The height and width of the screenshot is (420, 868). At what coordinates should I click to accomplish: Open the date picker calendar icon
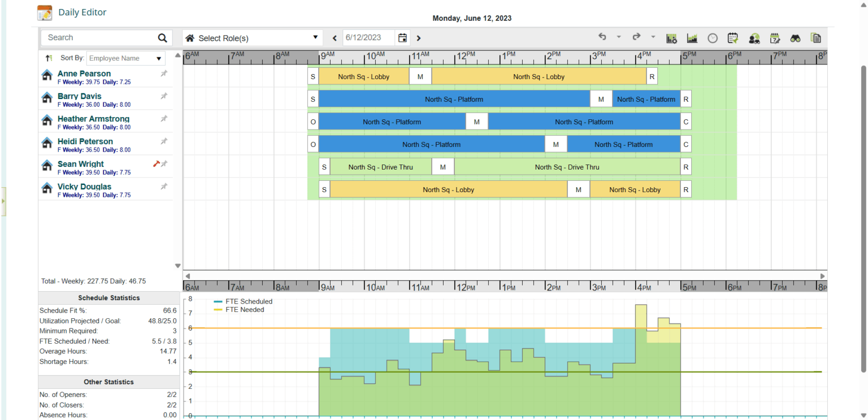(402, 38)
